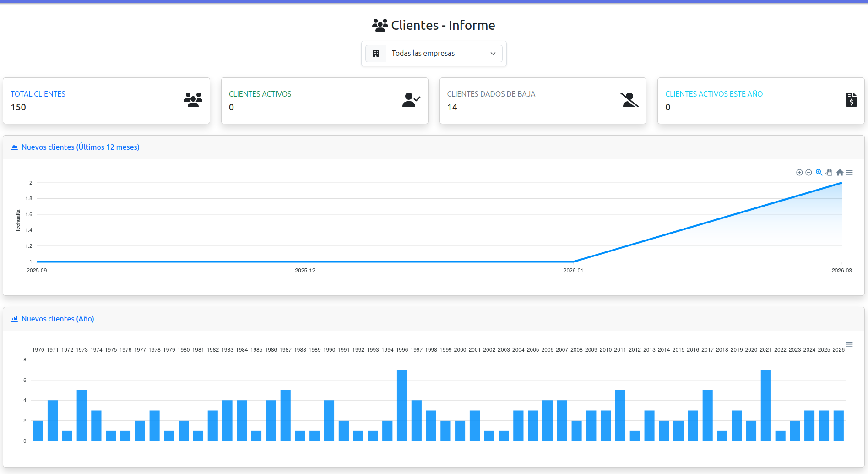Activate the panning hand tool

(x=829, y=173)
